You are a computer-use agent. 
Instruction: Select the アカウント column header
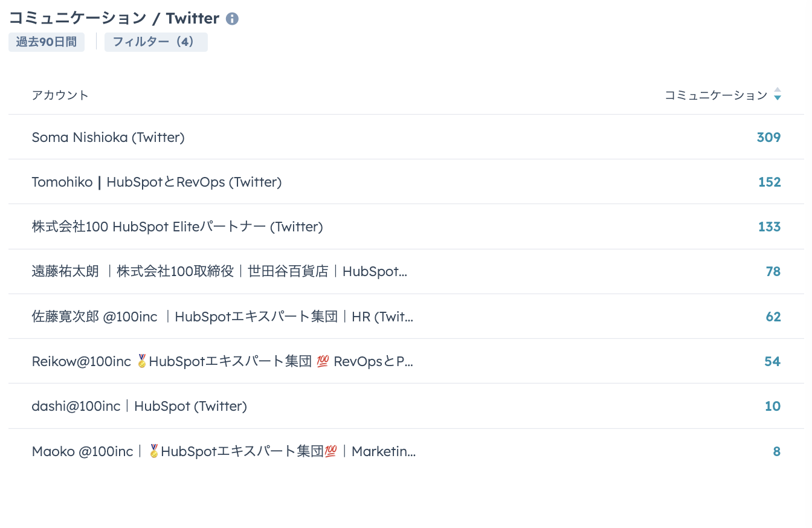(x=60, y=95)
